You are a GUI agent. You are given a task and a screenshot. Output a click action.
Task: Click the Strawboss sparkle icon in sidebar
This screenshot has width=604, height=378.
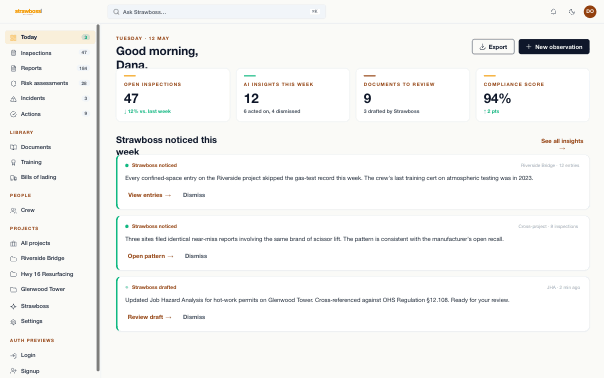click(x=13, y=306)
